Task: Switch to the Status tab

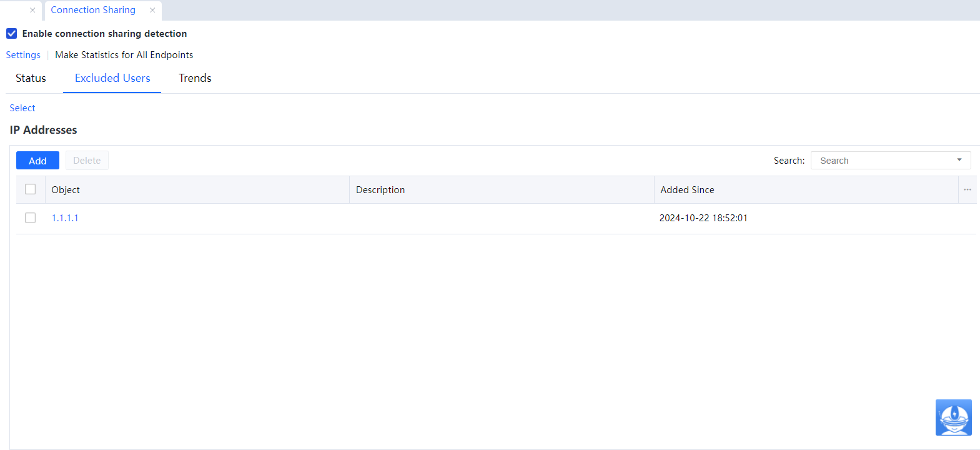Action: tap(31, 78)
